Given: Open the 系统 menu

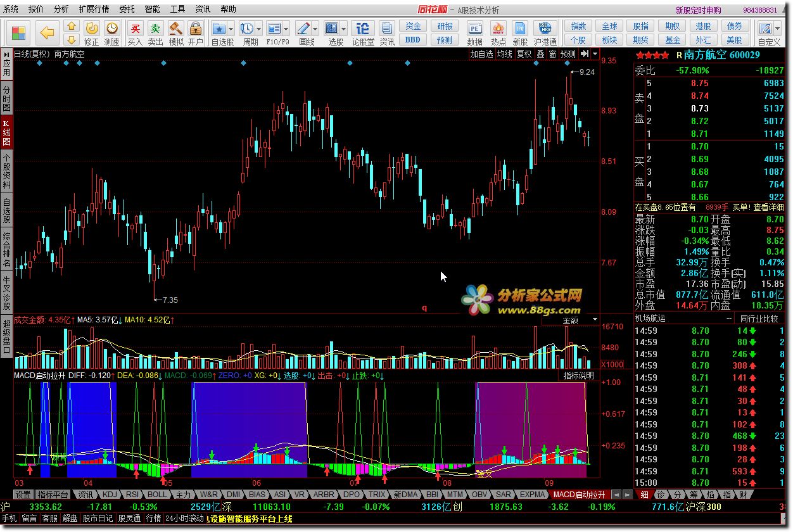Looking at the screenshot, I should pyautogui.click(x=11, y=9).
